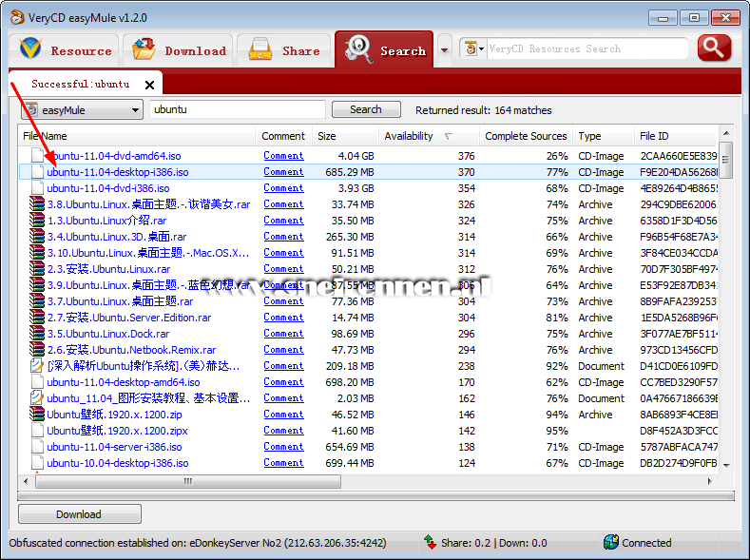Select the Search tab

385,49
